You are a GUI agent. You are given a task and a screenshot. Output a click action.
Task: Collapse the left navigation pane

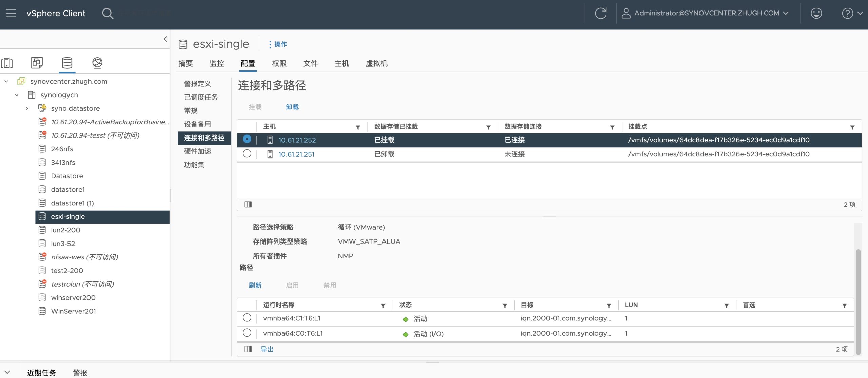pyautogui.click(x=165, y=39)
